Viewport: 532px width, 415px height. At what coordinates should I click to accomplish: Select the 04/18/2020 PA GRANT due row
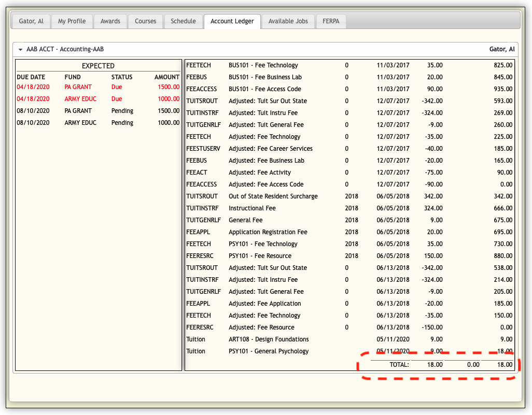point(98,87)
